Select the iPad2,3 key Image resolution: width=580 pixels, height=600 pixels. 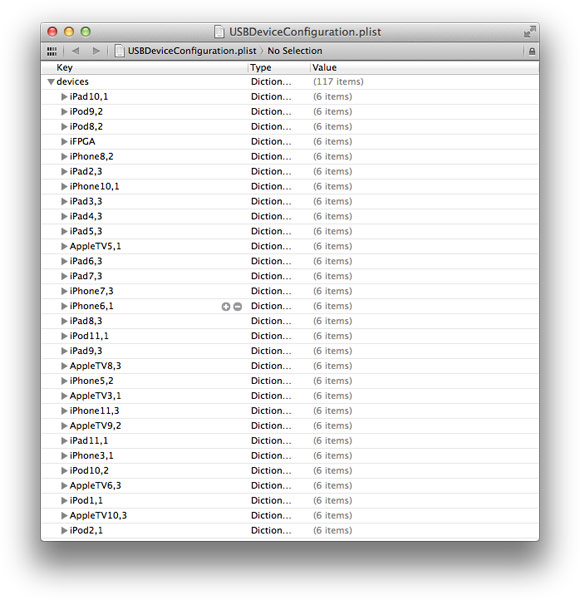pos(86,171)
